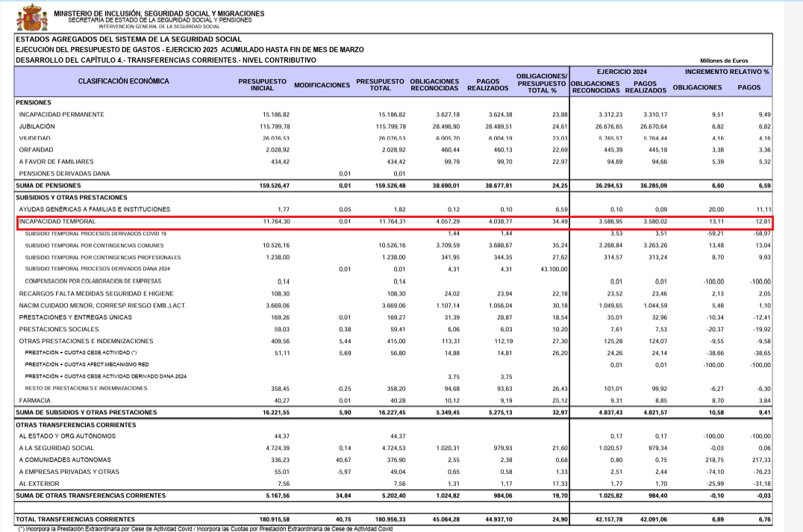Select the Estados Agregados document title
The height and width of the screenshot is (532, 803).
click(129, 39)
